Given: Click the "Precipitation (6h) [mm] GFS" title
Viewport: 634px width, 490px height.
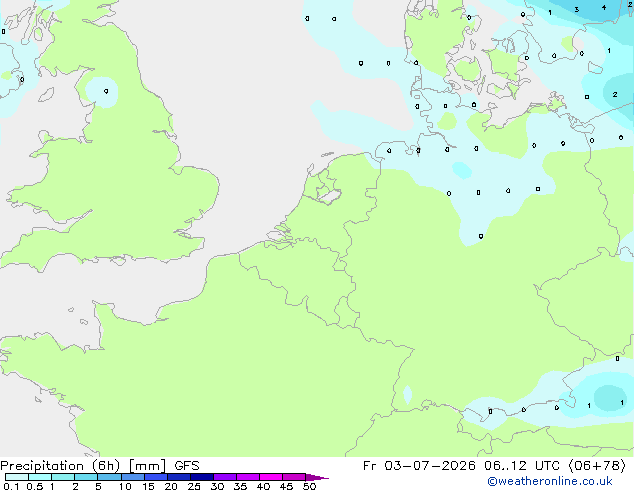Looking at the screenshot, I should (x=99, y=466).
